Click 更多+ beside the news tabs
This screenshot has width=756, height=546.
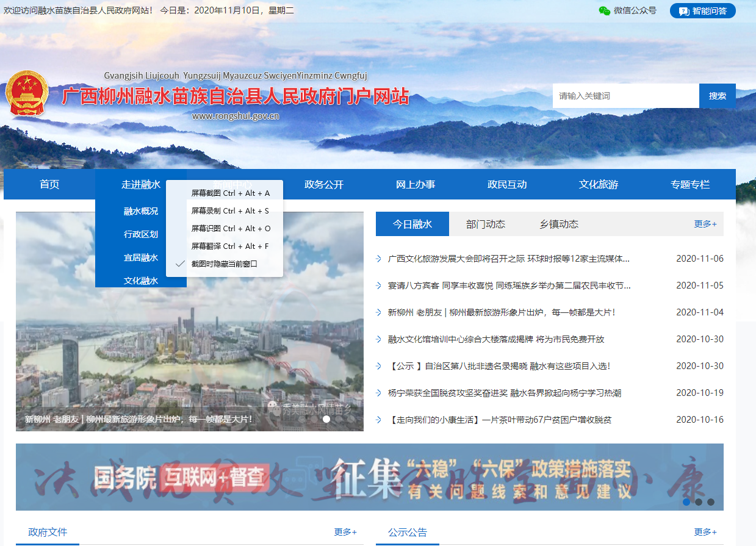[x=705, y=224]
